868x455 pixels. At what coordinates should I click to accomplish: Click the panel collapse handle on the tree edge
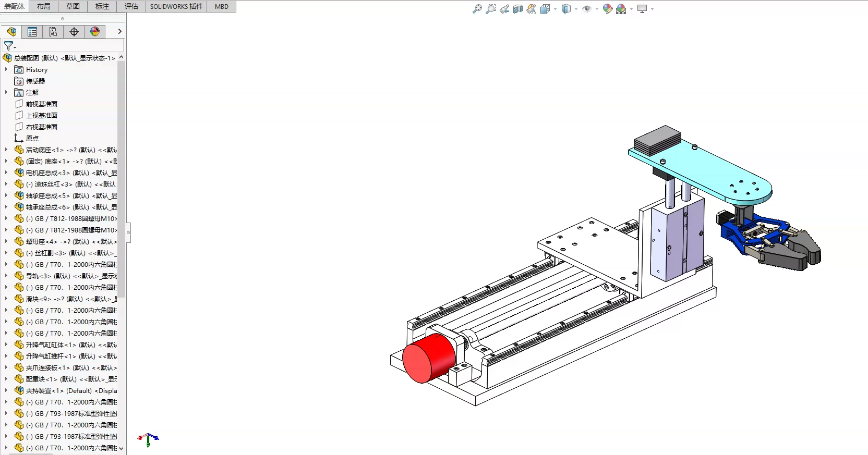(128, 232)
